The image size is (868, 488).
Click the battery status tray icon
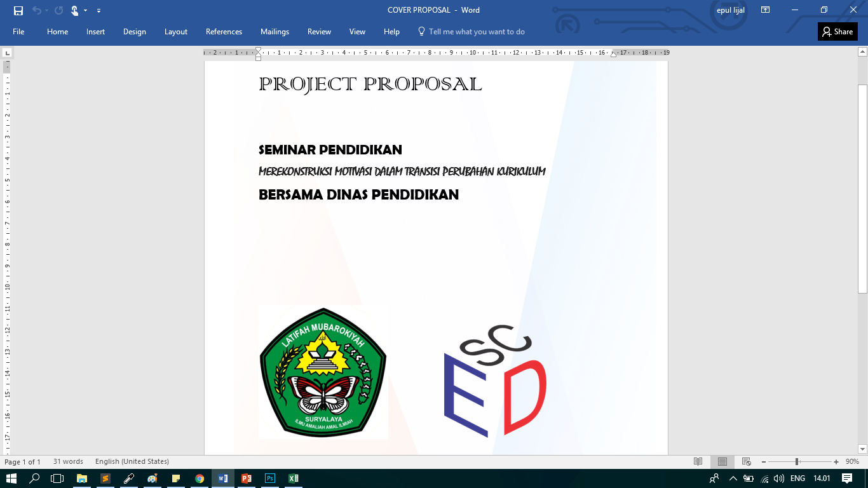[x=749, y=478]
